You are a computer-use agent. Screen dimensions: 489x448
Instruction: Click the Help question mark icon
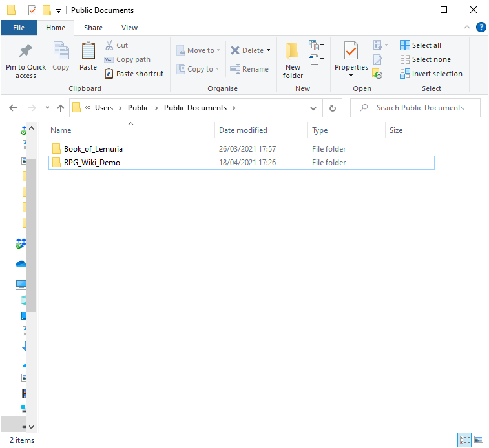[x=481, y=27]
